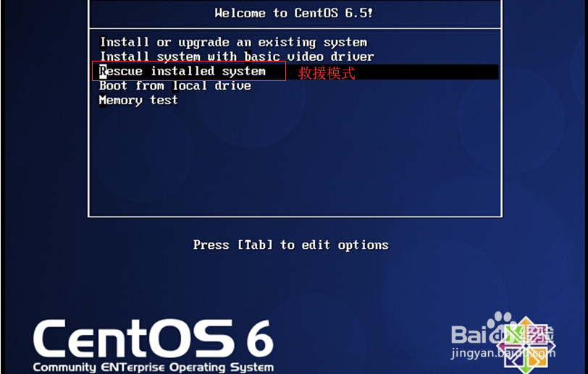Click "Community ENTerprise Operating System" tagline
Image resolution: width=588 pixels, height=374 pixels.
click(153, 367)
